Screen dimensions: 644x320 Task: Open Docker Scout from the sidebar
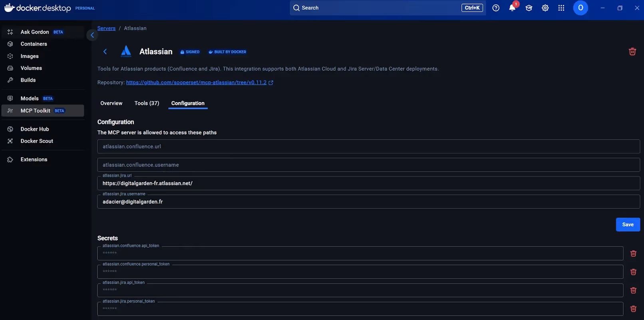[43, 141]
